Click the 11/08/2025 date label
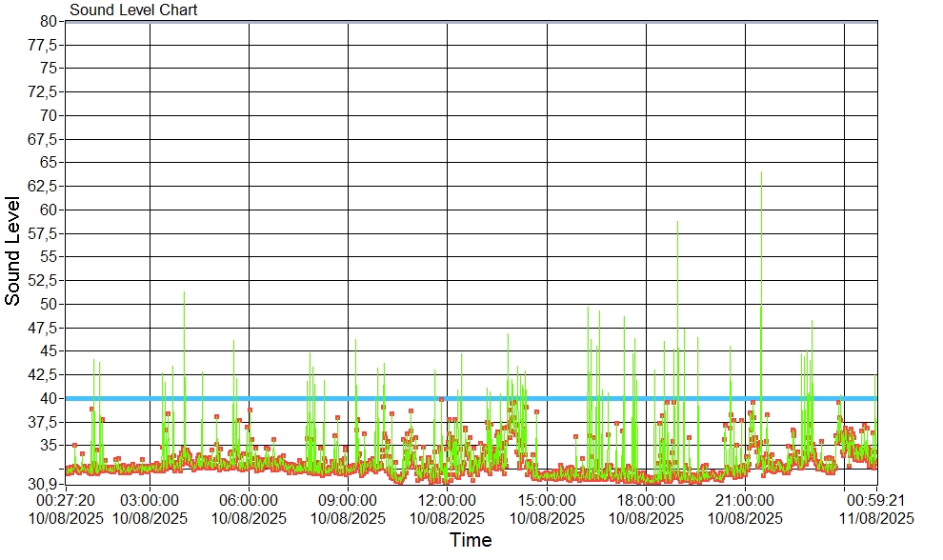This screenshot has height=560, width=943. [x=877, y=519]
